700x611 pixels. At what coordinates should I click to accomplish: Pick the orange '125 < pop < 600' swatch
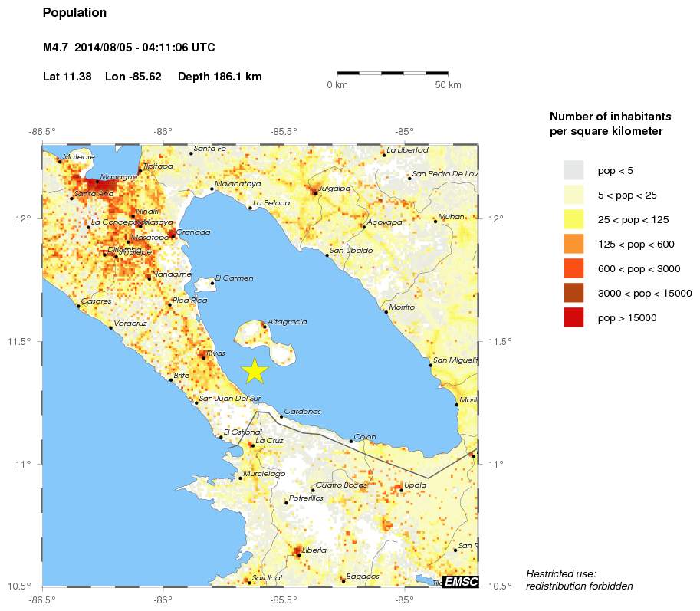click(573, 244)
